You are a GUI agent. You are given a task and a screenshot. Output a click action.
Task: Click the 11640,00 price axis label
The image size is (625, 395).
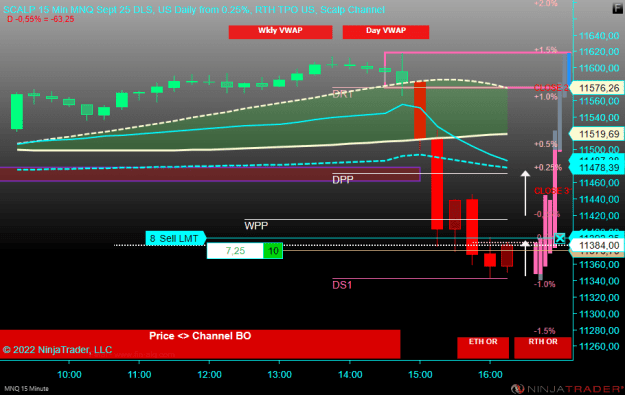click(x=599, y=36)
